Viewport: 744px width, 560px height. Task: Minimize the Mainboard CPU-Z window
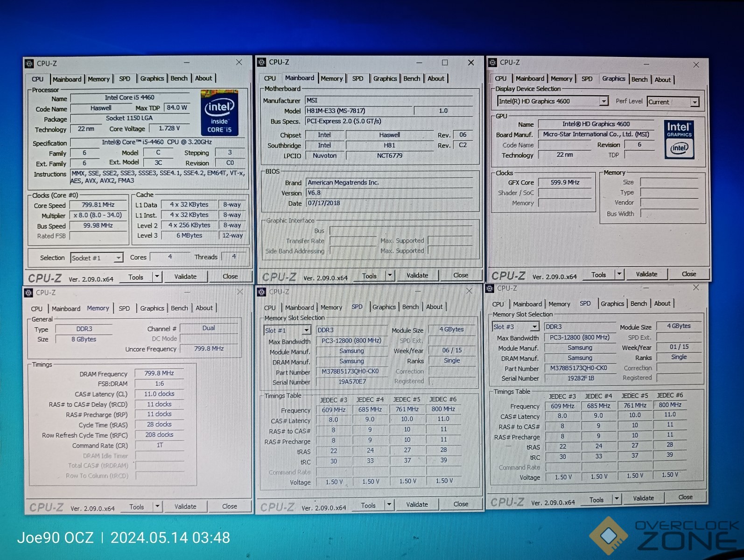pos(419,62)
